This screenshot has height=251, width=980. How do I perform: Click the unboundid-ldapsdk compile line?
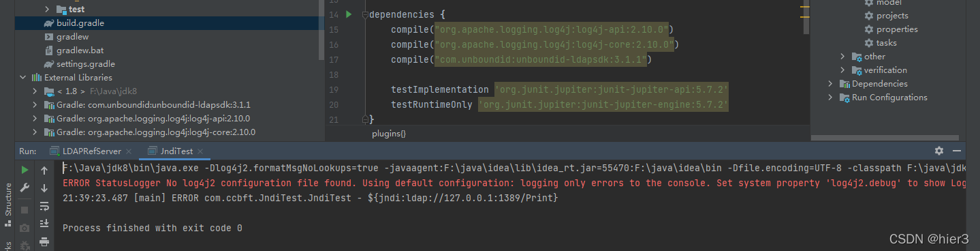pyautogui.click(x=521, y=60)
